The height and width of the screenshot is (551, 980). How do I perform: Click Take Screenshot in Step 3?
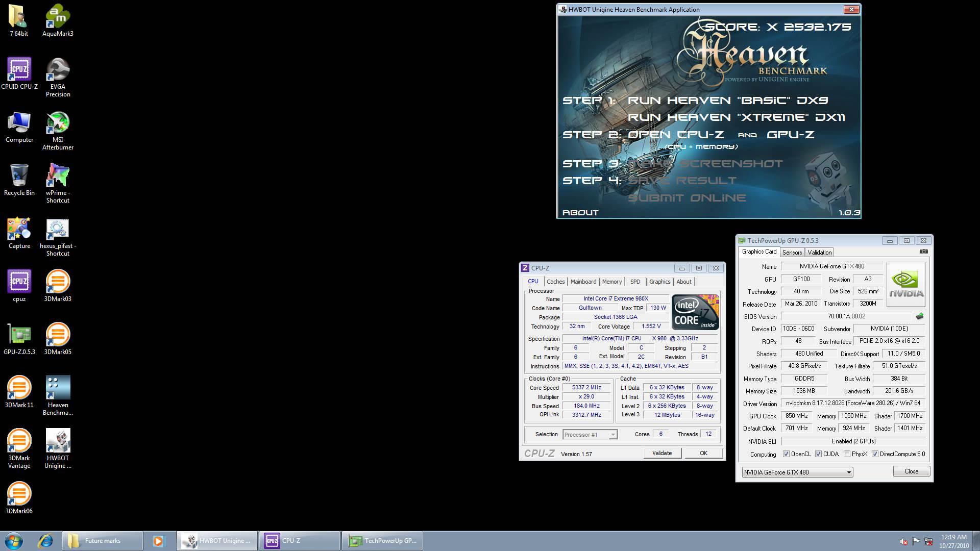705,164
